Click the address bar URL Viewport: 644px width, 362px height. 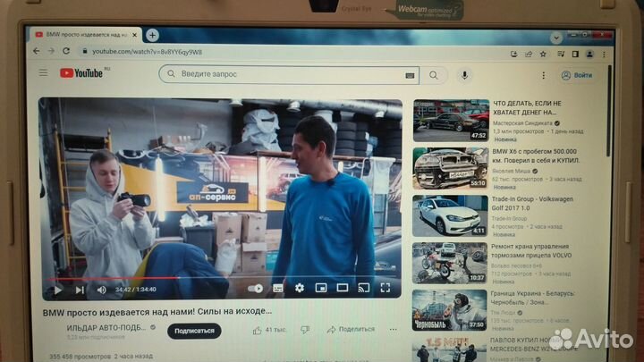coord(147,52)
